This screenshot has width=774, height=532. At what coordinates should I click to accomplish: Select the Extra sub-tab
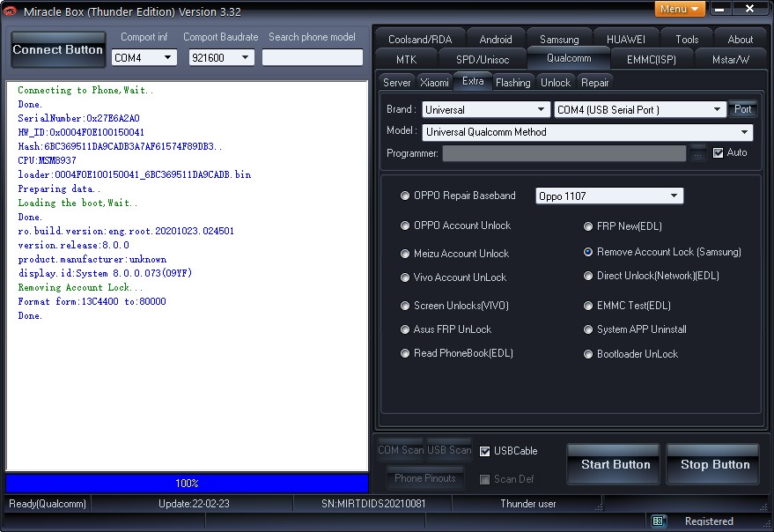[x=473, y=81]
